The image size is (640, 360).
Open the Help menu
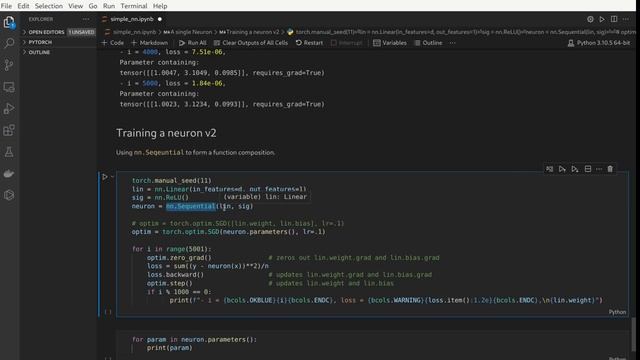tap(160, 6)
